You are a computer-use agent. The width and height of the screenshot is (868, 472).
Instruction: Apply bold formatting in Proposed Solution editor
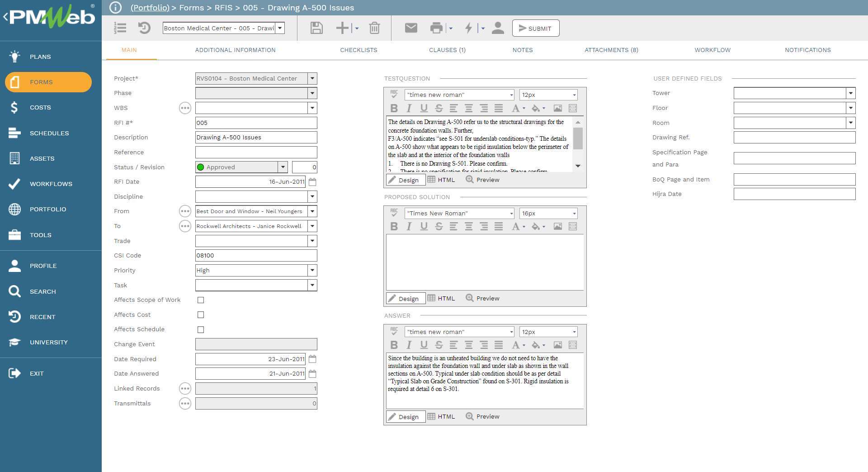394,226
